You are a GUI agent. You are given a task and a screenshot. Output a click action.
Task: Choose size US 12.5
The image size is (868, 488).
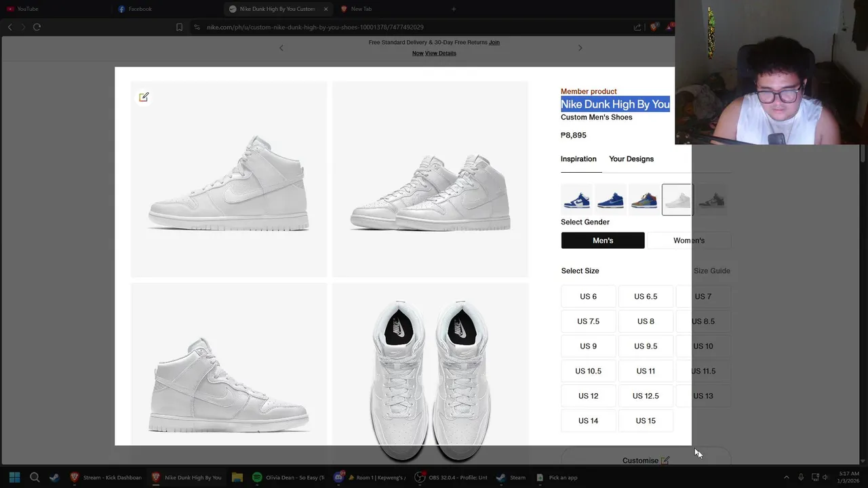(646, 396)
